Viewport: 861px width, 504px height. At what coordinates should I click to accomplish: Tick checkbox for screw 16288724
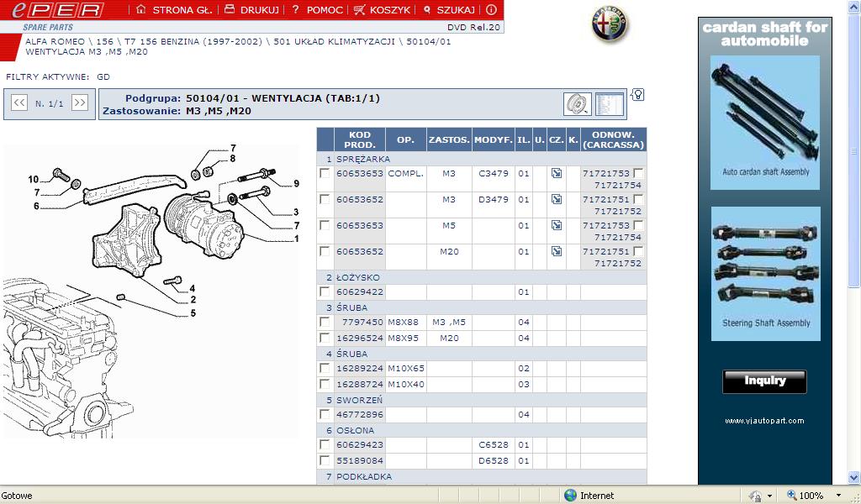pos(325,384)
